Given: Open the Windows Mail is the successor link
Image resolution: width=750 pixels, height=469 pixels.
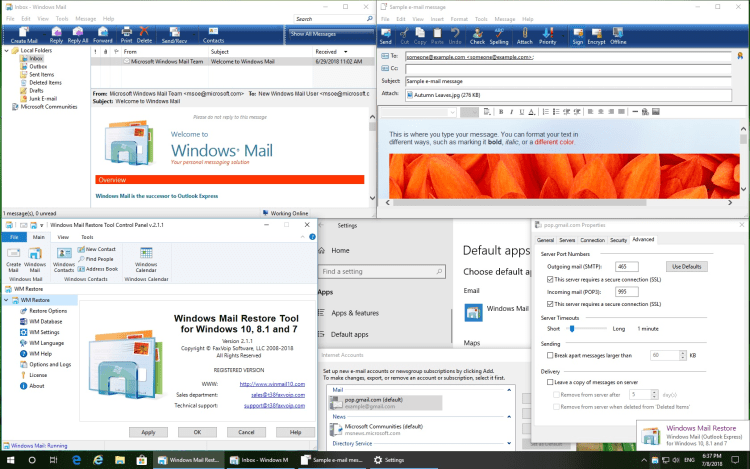Looking at the screenshot, I should coord(157,196).
